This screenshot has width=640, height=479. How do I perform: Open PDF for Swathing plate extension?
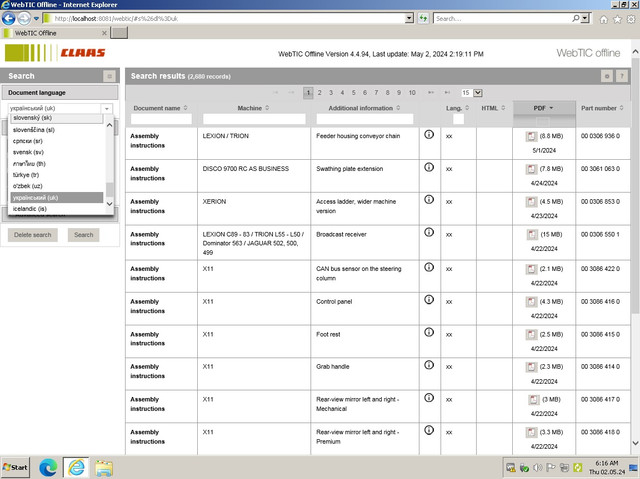(x=531, y=169)
